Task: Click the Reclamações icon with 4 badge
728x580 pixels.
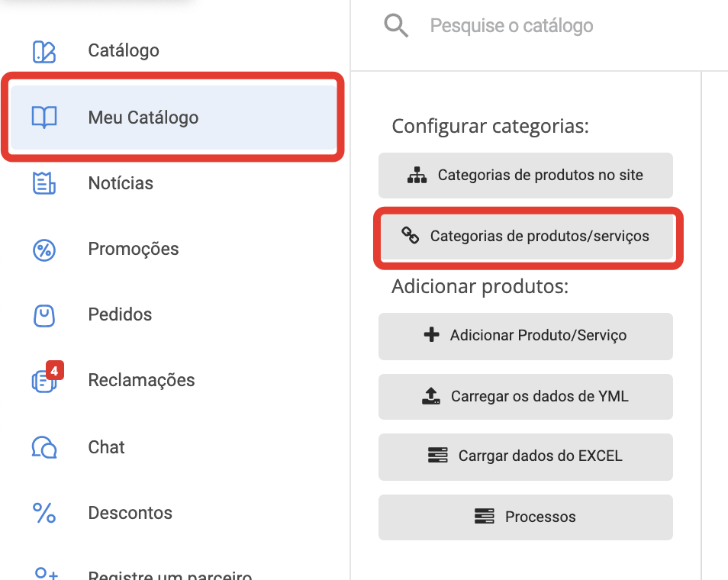Action: tap(45, 380)
